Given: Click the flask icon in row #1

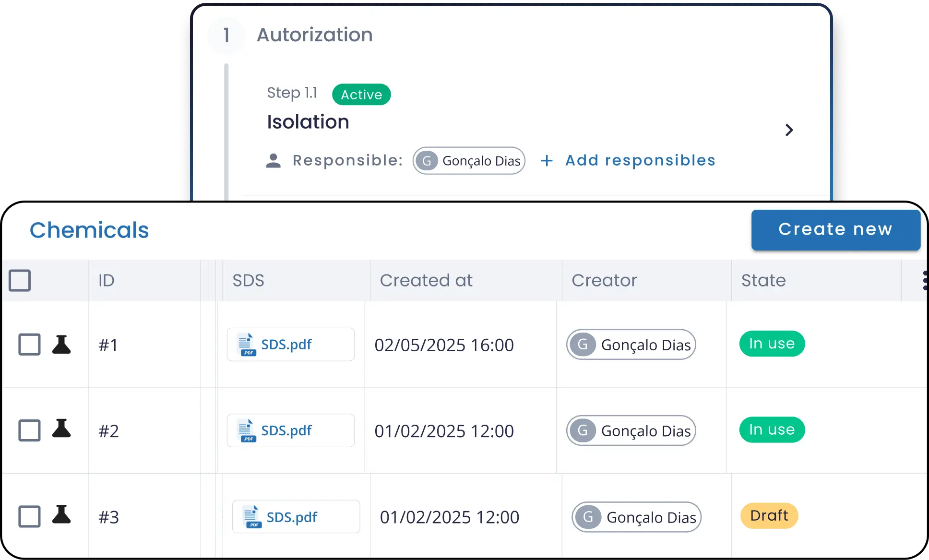Looking at the screenshot, I should click(61, 345).
